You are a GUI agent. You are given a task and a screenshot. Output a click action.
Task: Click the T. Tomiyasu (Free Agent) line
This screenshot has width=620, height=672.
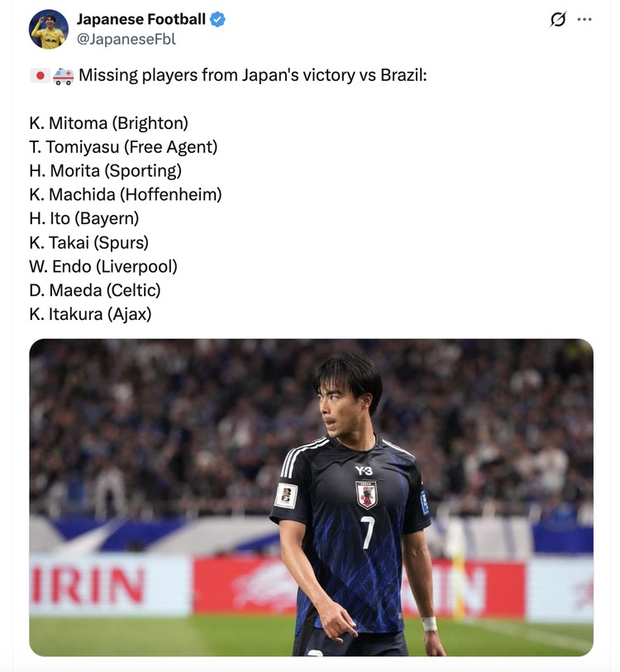pos(123,147)
